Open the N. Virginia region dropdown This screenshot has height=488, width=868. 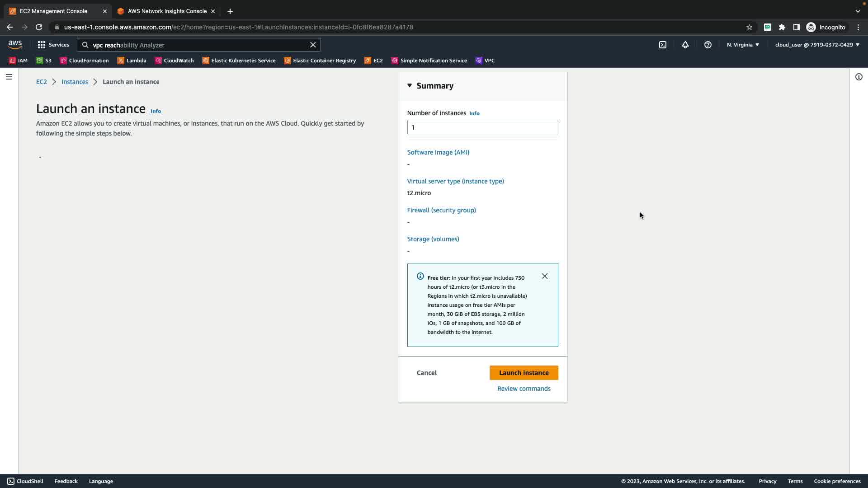tap(742, 45)
